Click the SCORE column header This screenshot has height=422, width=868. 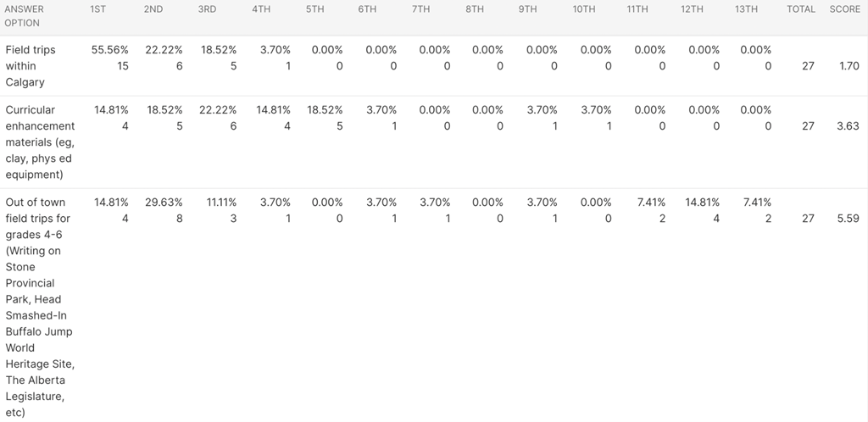pyautogui.click(x=844, y=9)
